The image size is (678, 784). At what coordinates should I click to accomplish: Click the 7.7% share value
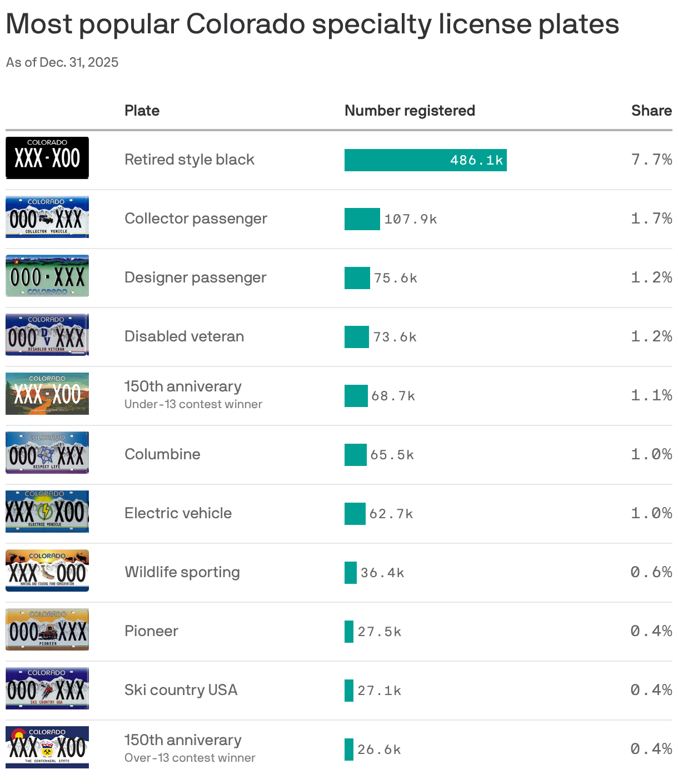651,160
